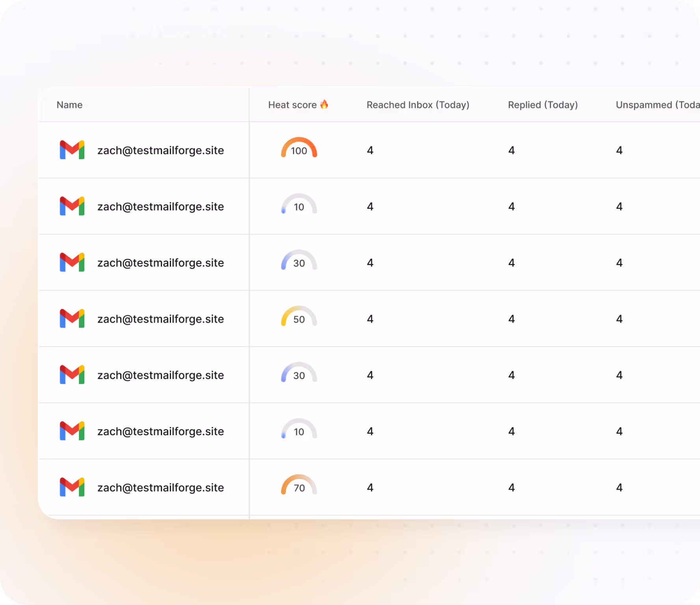Click the fire emoji next to Heat score

pos(324,104)
